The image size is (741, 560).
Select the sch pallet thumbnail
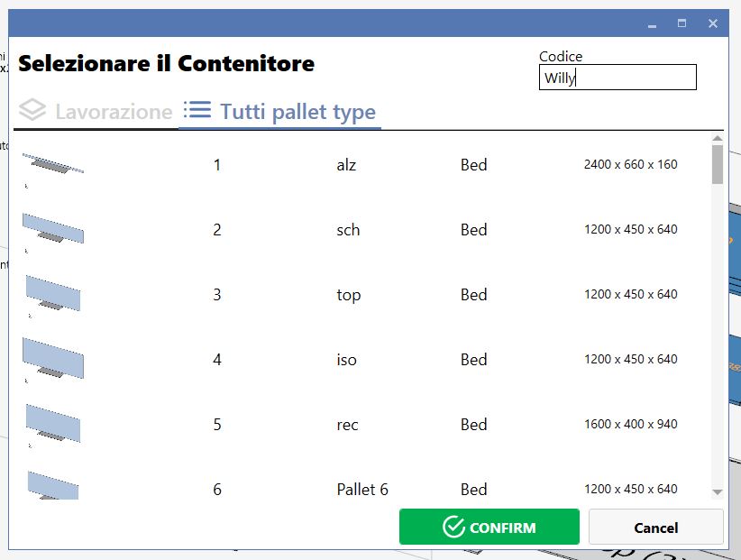click(53, 228)
